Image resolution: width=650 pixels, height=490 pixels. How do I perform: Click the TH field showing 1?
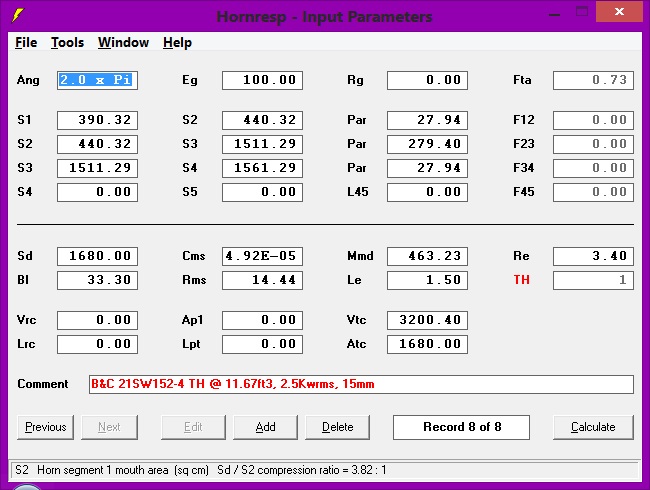pos(593,280)
